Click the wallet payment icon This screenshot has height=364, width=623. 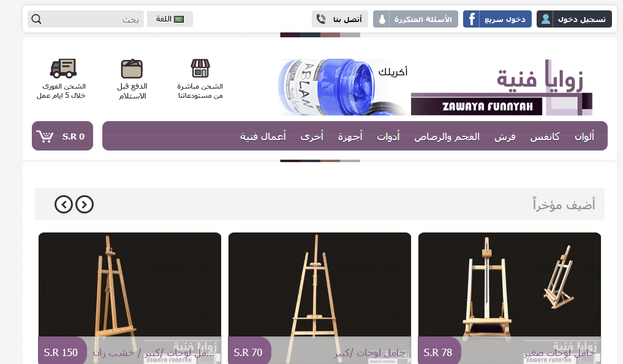[x=132, y=69]
